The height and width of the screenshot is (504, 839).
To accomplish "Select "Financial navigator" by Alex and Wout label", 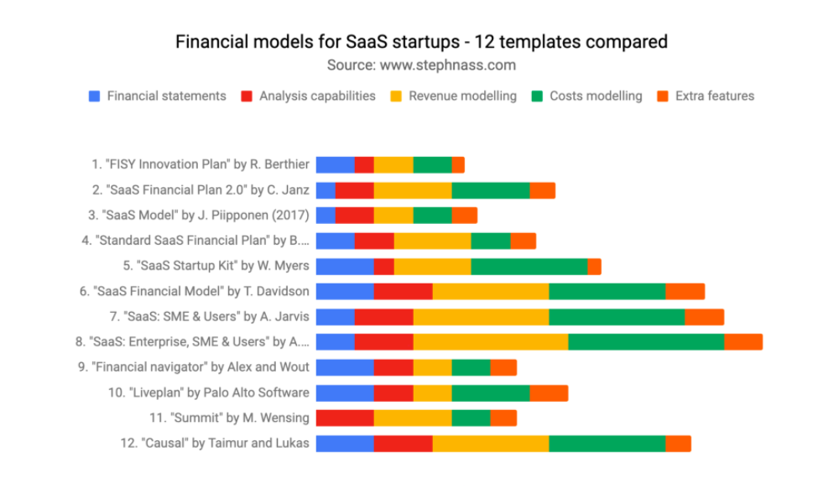I will click(x=193, y=367).
